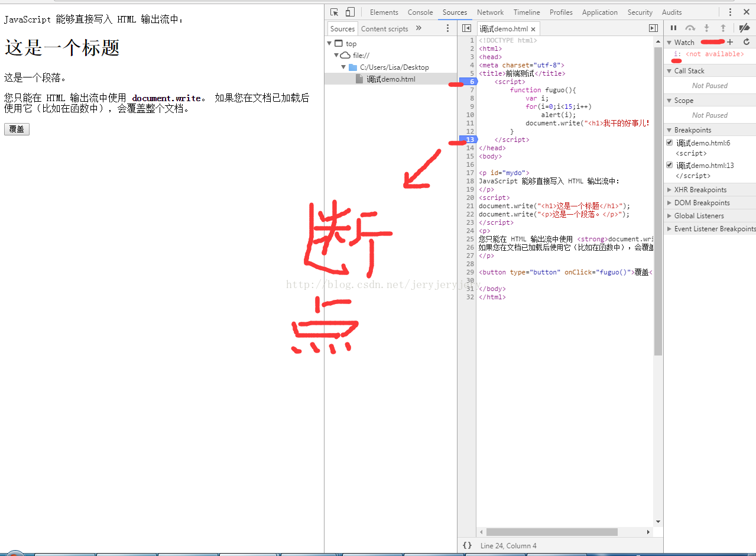Click the vertical scrollbar of the code editor
This screenshot has width=756, height=556.
click(x=658, y=201)
